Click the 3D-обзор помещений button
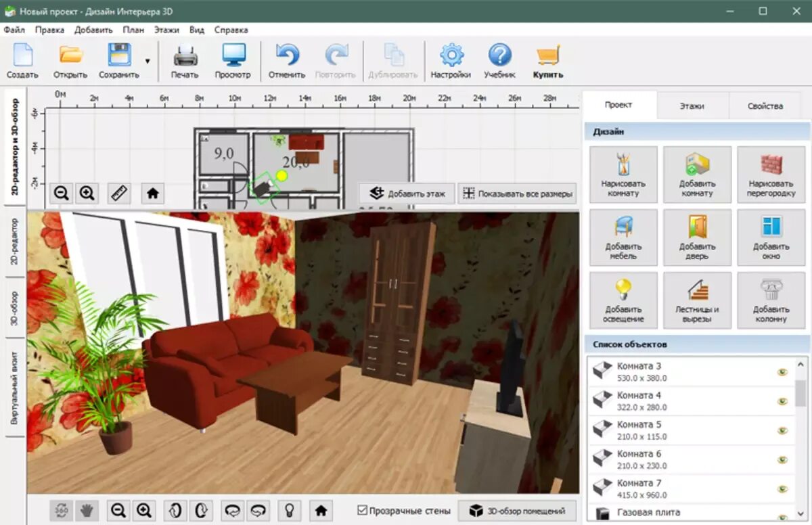This screenshot has width=812, height=525. 518,510
